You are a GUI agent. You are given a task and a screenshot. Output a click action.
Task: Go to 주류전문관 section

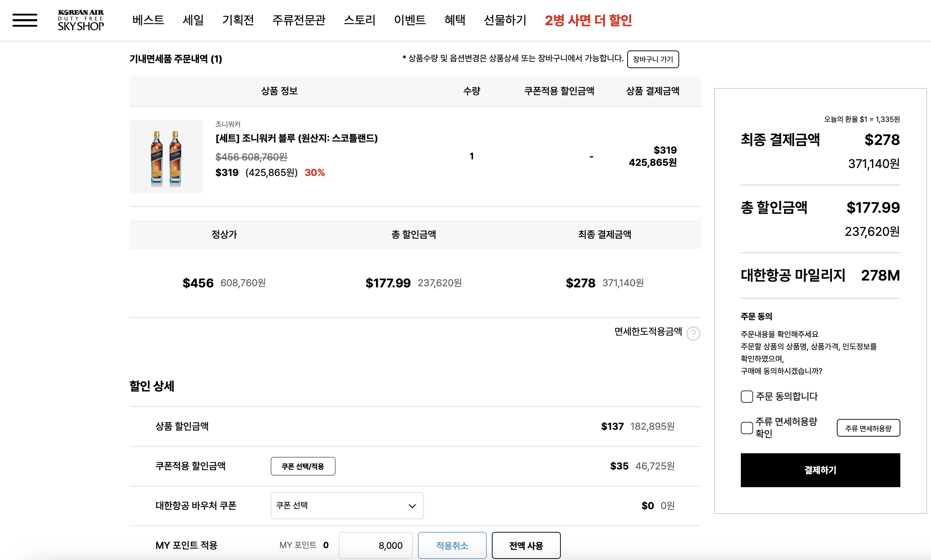click(x=299, y=20)
